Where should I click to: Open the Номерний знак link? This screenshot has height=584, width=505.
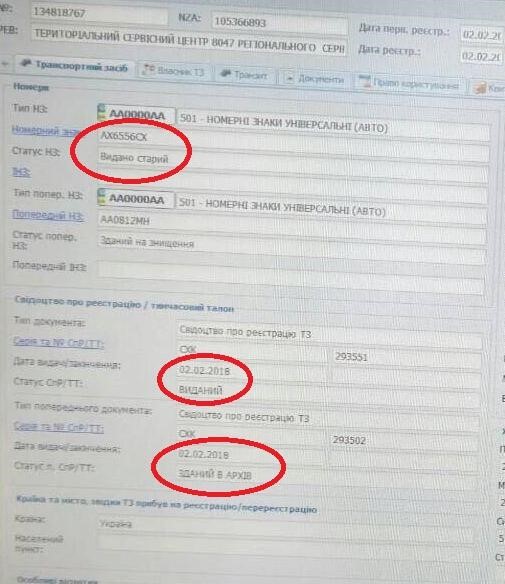[46, 130]
